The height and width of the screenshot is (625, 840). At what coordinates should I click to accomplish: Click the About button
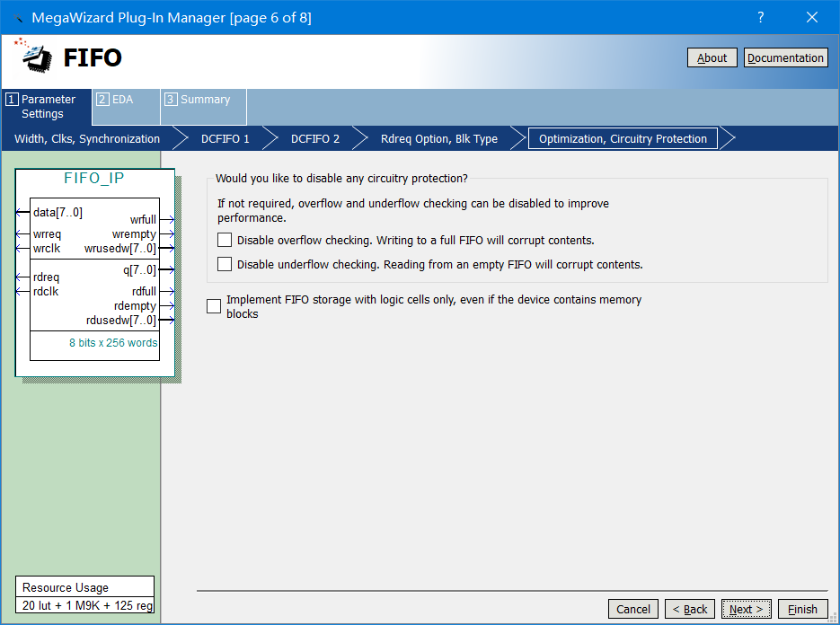click(x=712, y=57)
